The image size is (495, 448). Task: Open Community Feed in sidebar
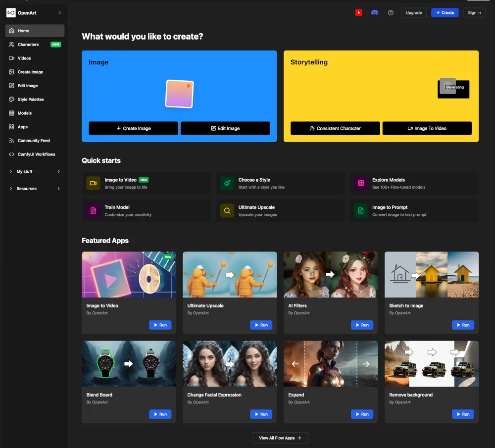35,141
